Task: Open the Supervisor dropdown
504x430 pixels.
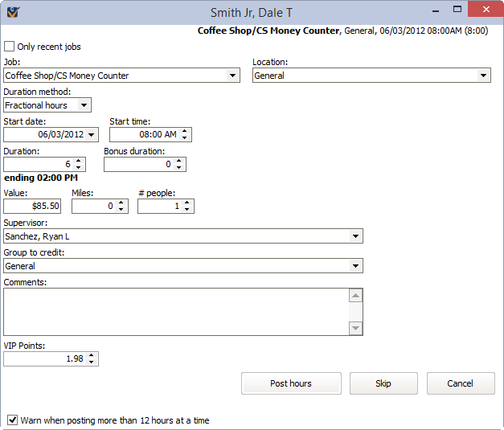Action: coord(355,236)
